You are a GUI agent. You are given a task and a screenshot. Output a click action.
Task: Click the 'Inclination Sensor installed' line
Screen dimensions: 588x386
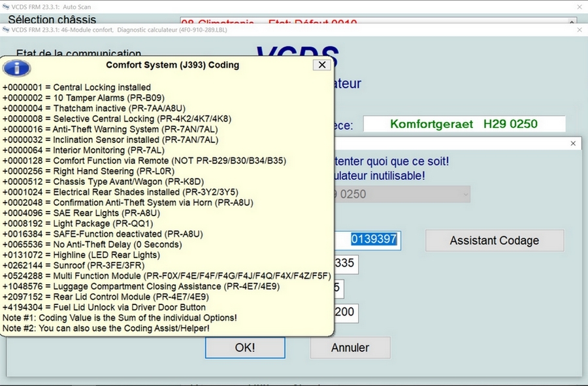110,140
